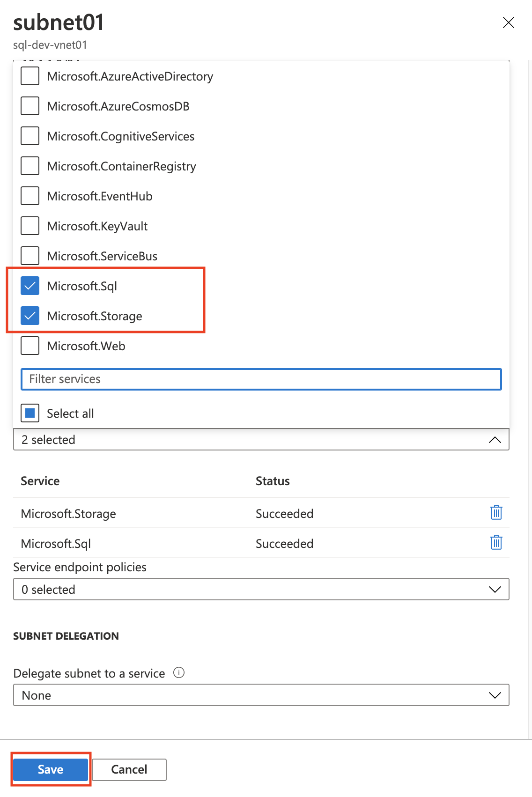Check the Microsoft.ContainerRegistry checkbox
The width and height of the screenshot is (532, 797).
point(30,166)
